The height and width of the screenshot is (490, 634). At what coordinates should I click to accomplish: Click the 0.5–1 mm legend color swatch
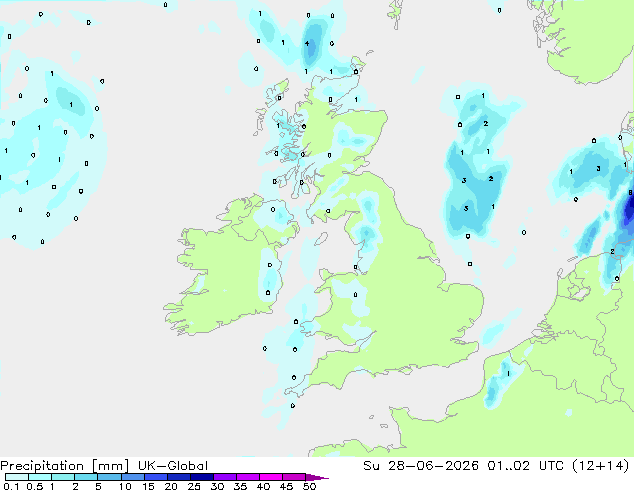pos(40,477)
